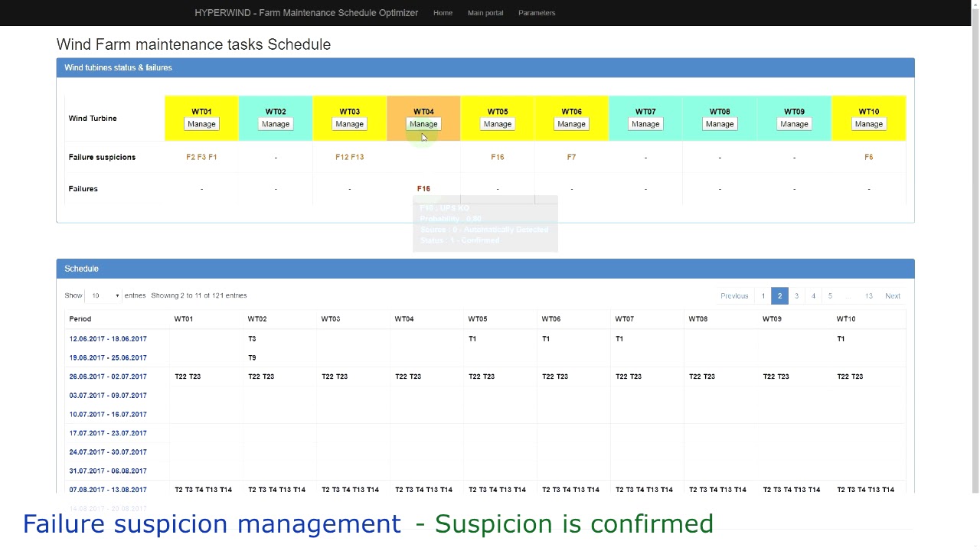Click Manage button for WT10
Screen dimensions: 980x551
(x=868, y=124)
